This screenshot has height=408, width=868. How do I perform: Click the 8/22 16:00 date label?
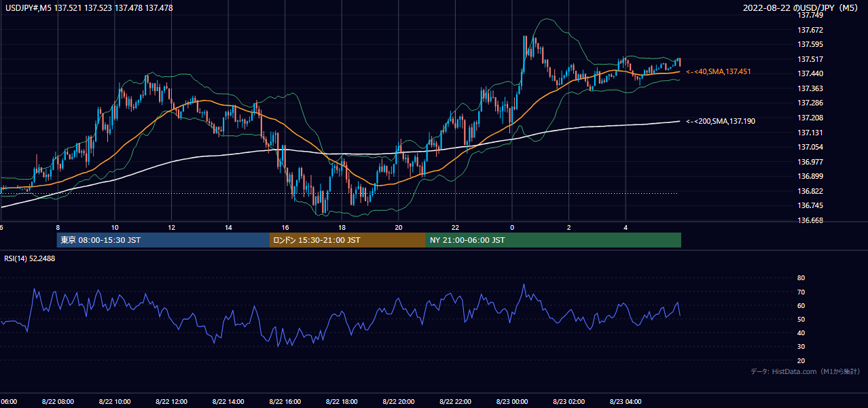coord(285,401)
